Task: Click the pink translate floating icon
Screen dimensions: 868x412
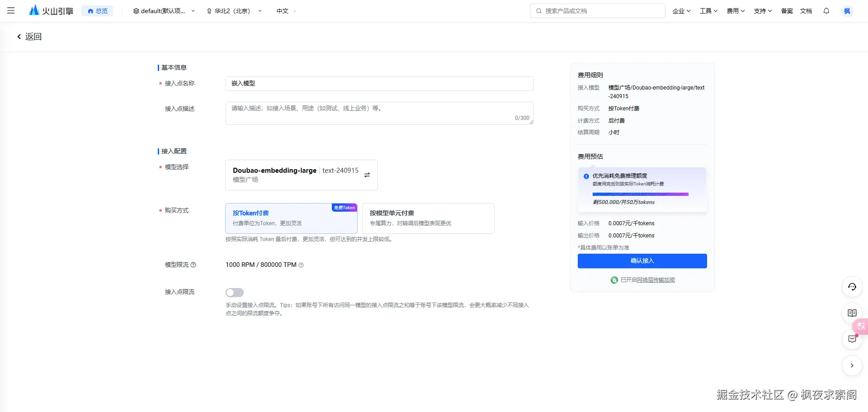Action: [861, 326]
